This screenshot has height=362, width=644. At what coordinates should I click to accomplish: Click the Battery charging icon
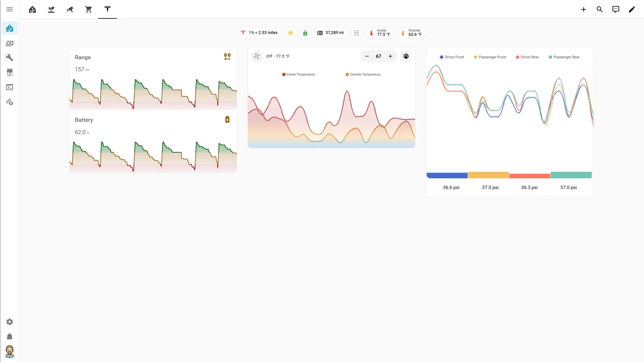[227, 120]
